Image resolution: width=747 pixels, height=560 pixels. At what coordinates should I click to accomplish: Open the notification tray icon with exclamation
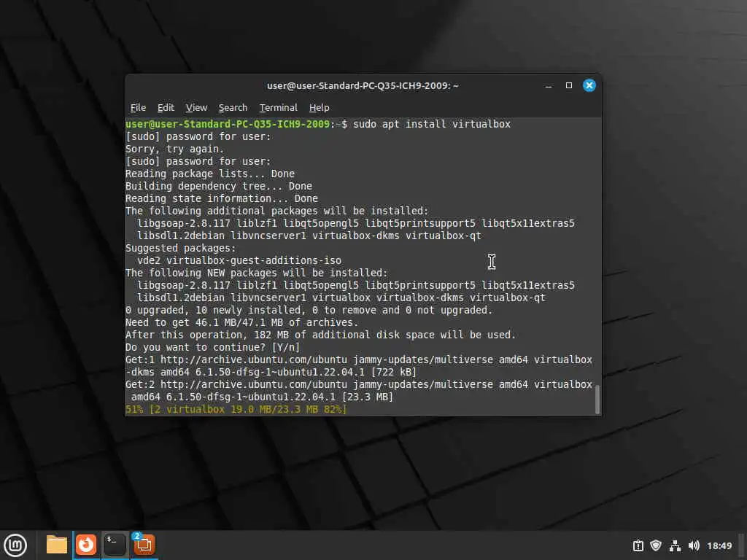pos(638,545)
